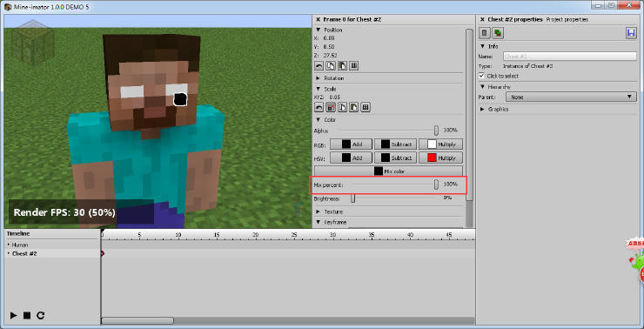Screen dimensions: 644x329
Task: Expand the Graphics section
Action: point(494,110)
